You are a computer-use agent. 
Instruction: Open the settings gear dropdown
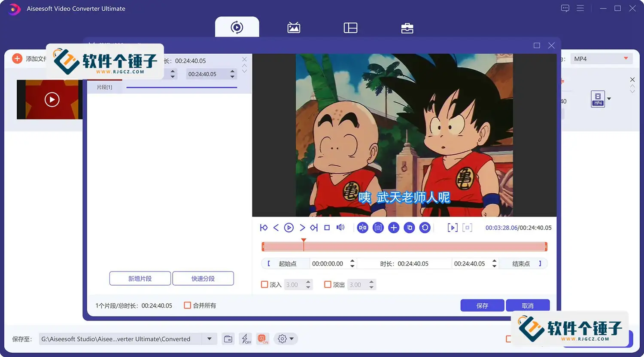click(x=286, y=339)
